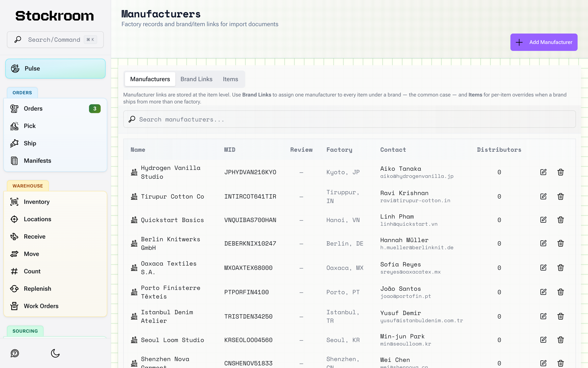Click the Count hash icon

coord(14,271)
